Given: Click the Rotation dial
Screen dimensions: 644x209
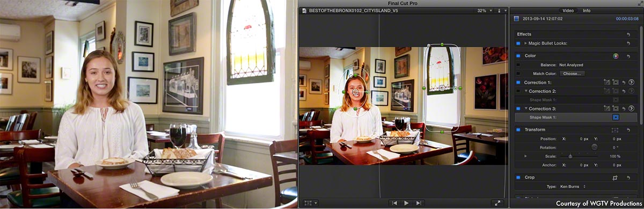Looking at the screenshot, I should point(594,147).
